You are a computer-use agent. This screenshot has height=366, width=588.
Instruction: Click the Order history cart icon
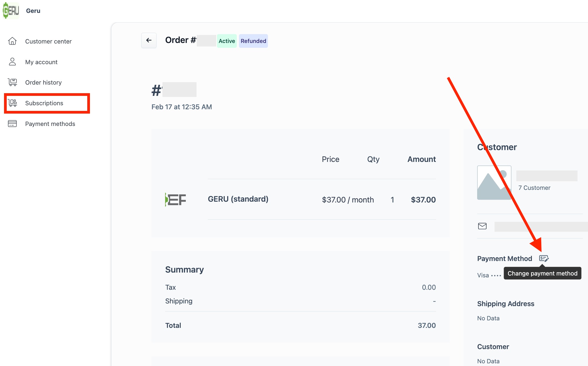[x=12, y=82]
